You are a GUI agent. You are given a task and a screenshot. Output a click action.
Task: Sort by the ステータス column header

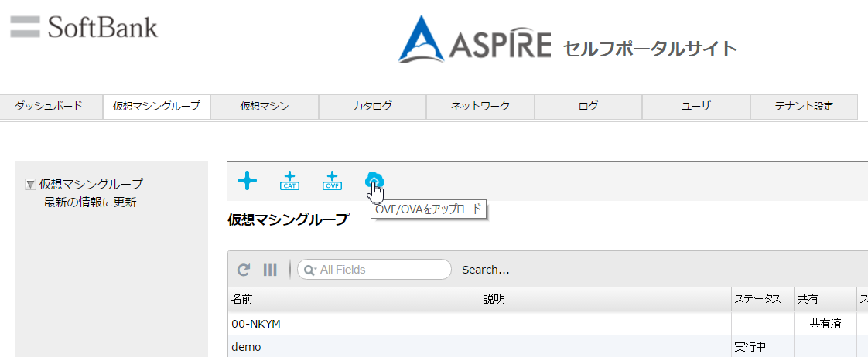[763, 299]
